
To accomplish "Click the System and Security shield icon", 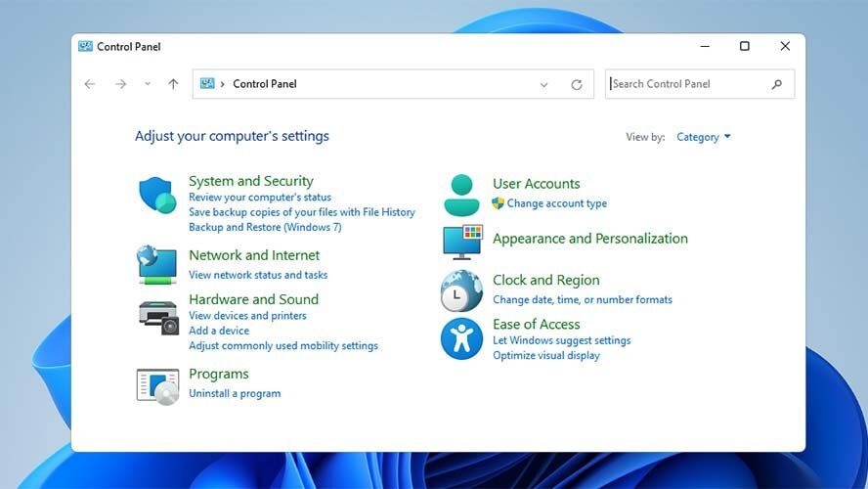I will tap(156, 196).
